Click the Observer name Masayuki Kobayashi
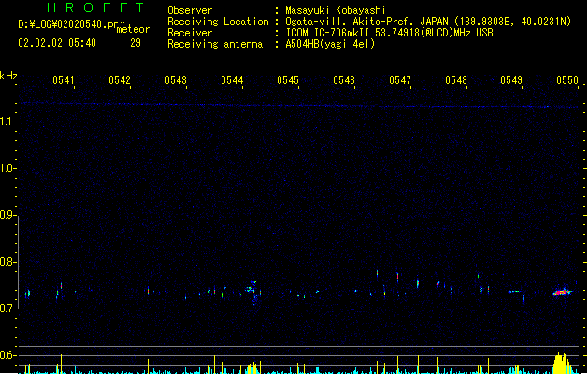 335,10
